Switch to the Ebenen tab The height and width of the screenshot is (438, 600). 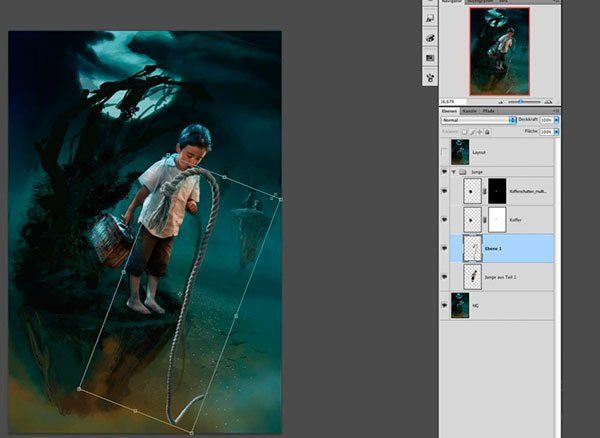[449, 111]
